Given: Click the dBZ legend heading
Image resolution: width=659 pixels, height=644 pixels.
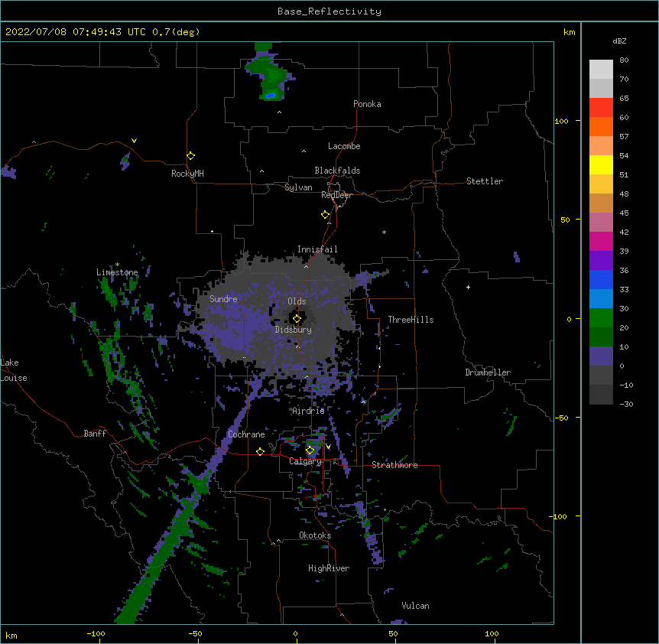Looking at the screenshot, I should 619,41.
